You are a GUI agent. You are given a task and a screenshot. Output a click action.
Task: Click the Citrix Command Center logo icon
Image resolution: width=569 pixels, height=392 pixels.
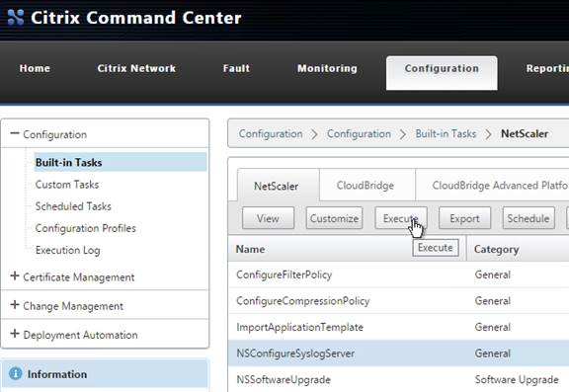[16, 18]
